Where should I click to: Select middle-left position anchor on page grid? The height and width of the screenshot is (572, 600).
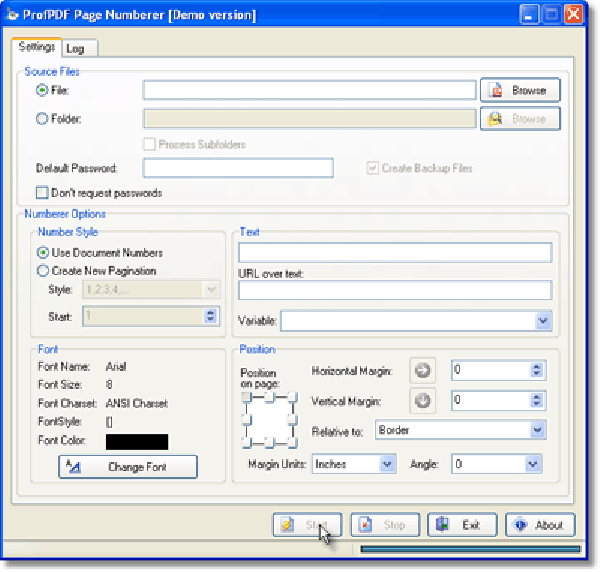pos(246,420)
